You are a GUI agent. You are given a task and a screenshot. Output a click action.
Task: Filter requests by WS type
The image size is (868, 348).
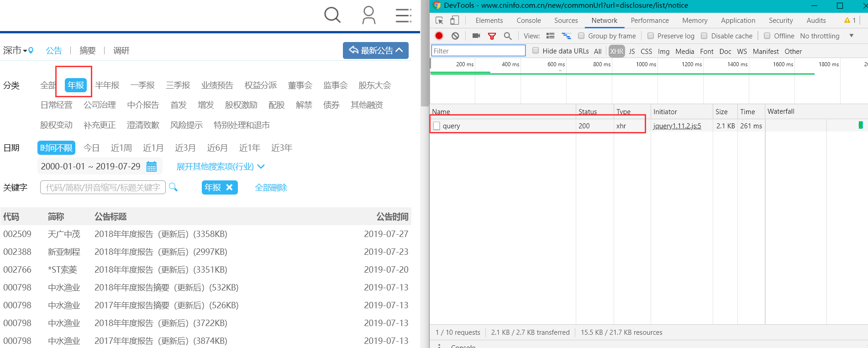pos(742,51)
